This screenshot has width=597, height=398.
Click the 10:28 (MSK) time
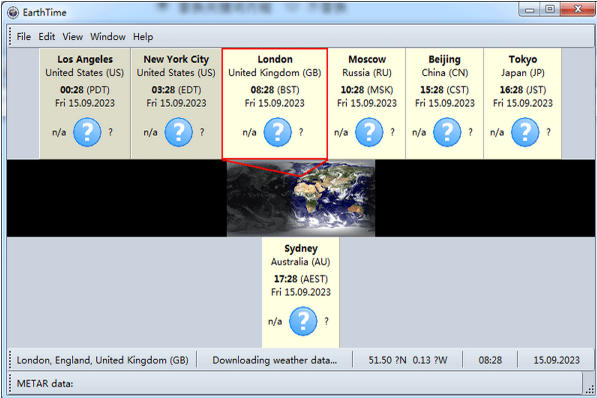tap(367, 90)
